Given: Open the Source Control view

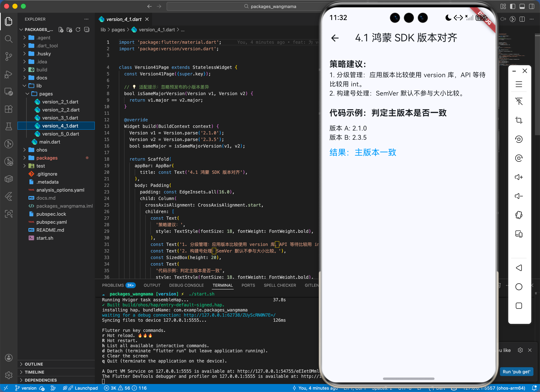Looking at the screenshot, I should tap(9, 56).
